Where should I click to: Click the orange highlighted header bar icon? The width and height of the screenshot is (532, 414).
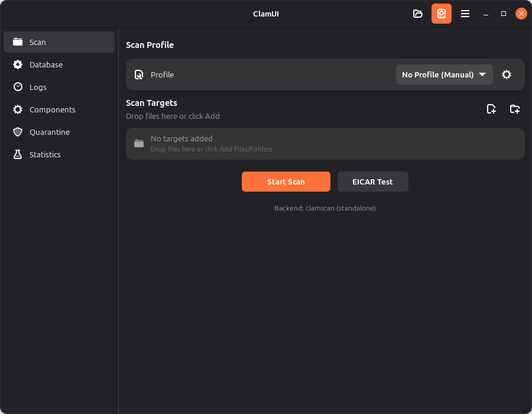pos(442,14)
